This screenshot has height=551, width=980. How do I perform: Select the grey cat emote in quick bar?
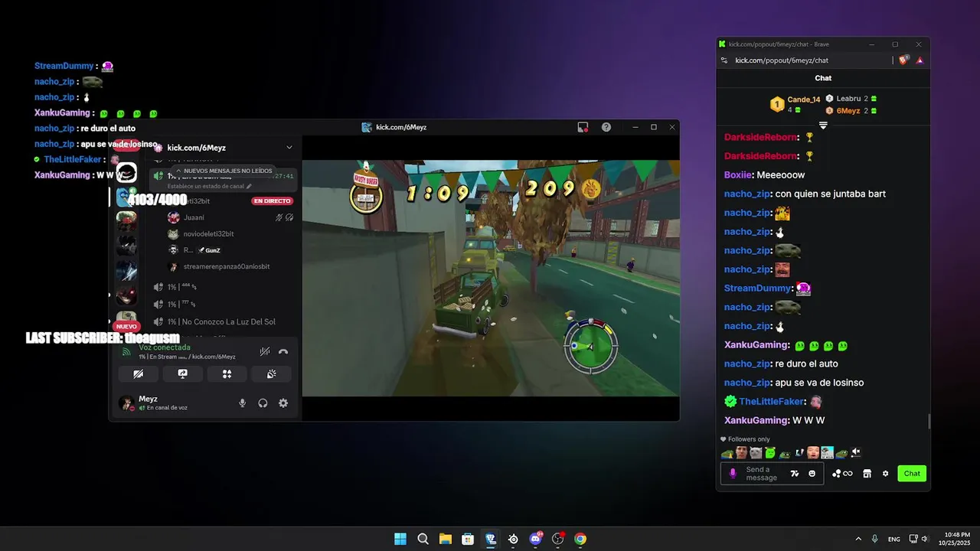click(x=756, y=452)
